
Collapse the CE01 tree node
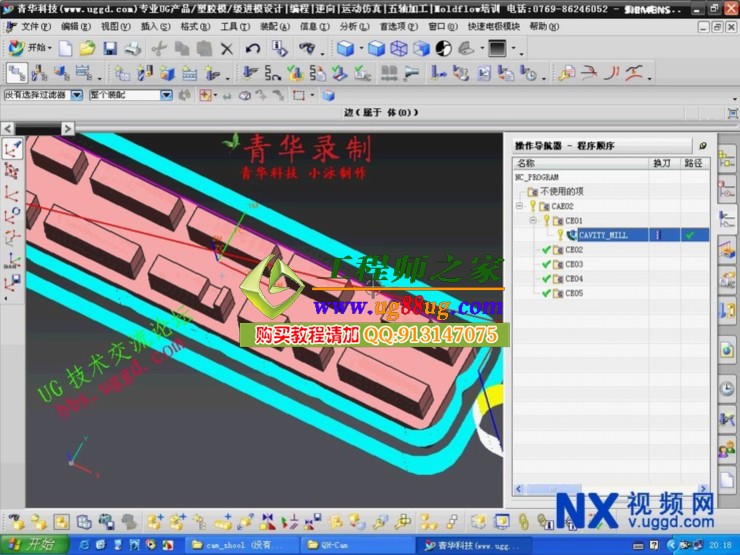pos(533,220)
